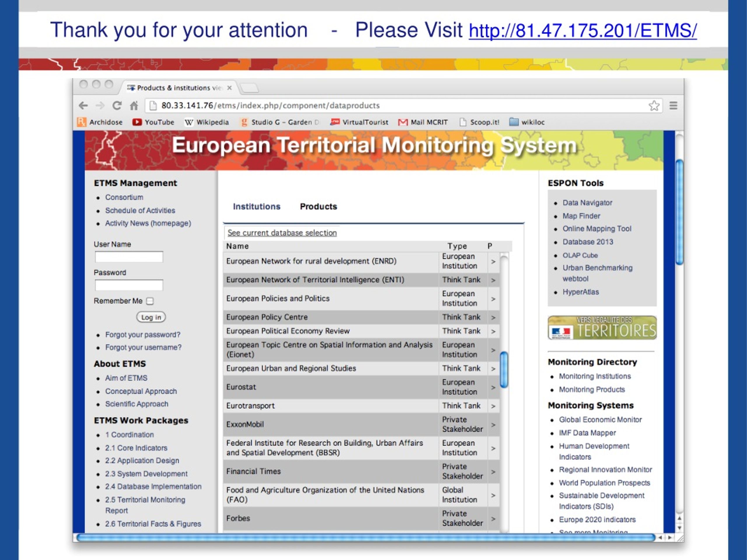Open the Conceptual Approach link
Screen dimensions: 747x560
(x=141, y=391)
